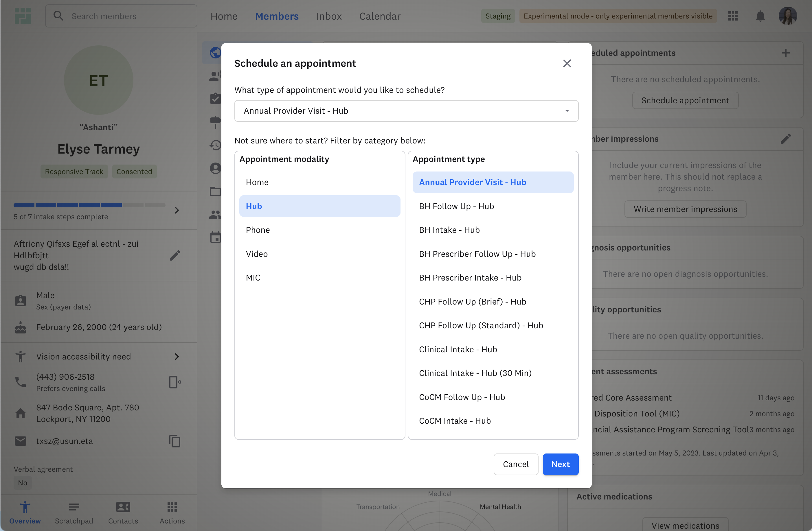The image size is (812, 531).
Task: Click the globe icon in the sidebar
Action: (215, 53)
